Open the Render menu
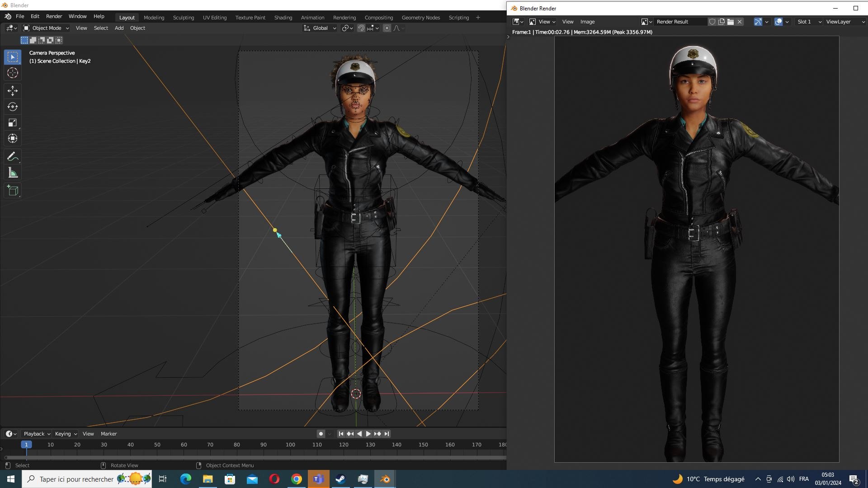Screen dimensions: 868x488 [x=54, y=16]
